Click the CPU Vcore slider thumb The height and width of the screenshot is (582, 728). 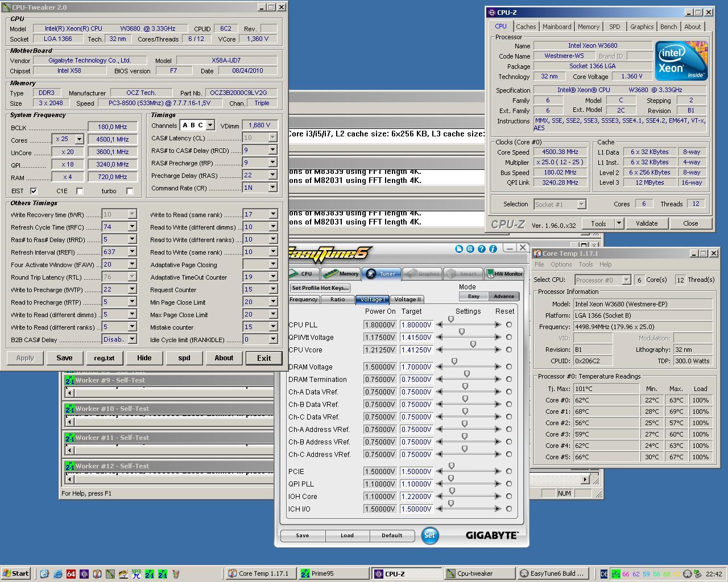pos(473,344)
